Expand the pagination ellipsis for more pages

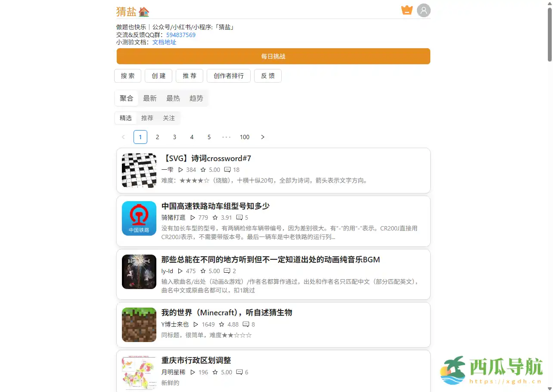pyautogui.click(x=226, y=137)
